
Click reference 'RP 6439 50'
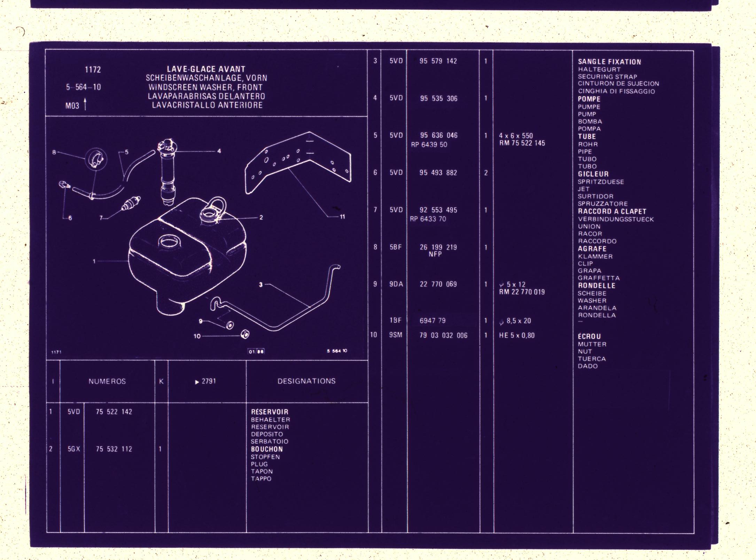click(x=429, y=145)
